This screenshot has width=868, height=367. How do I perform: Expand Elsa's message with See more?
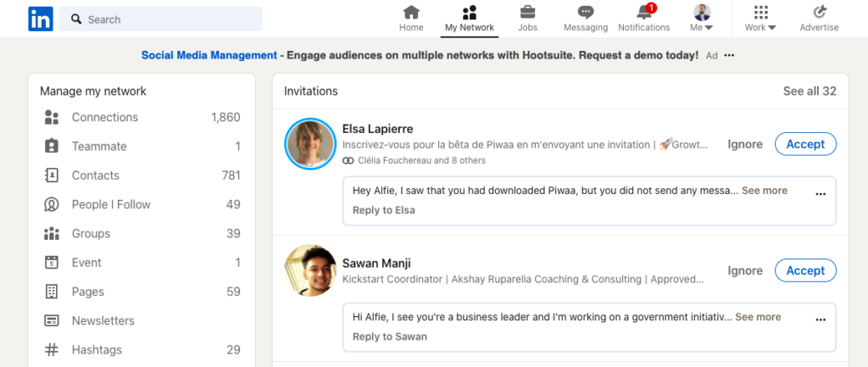765,191
